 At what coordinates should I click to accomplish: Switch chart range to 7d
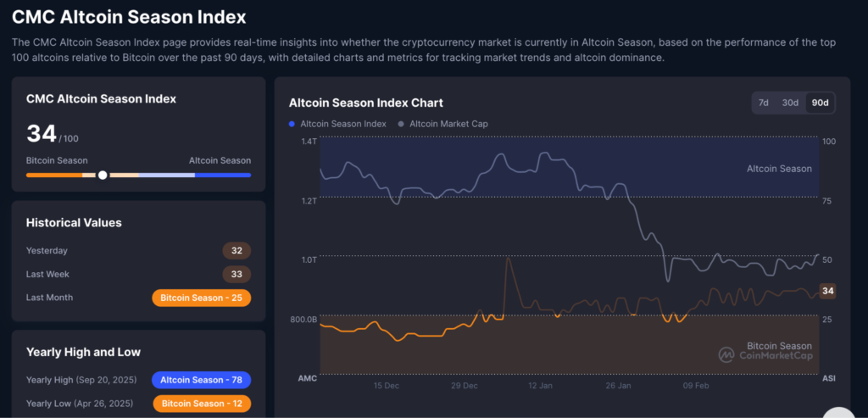point(763,103)
